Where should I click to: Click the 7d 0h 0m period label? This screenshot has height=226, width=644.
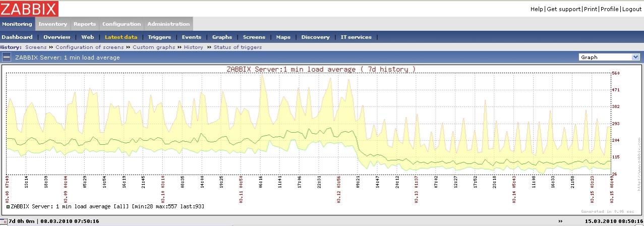22,221
